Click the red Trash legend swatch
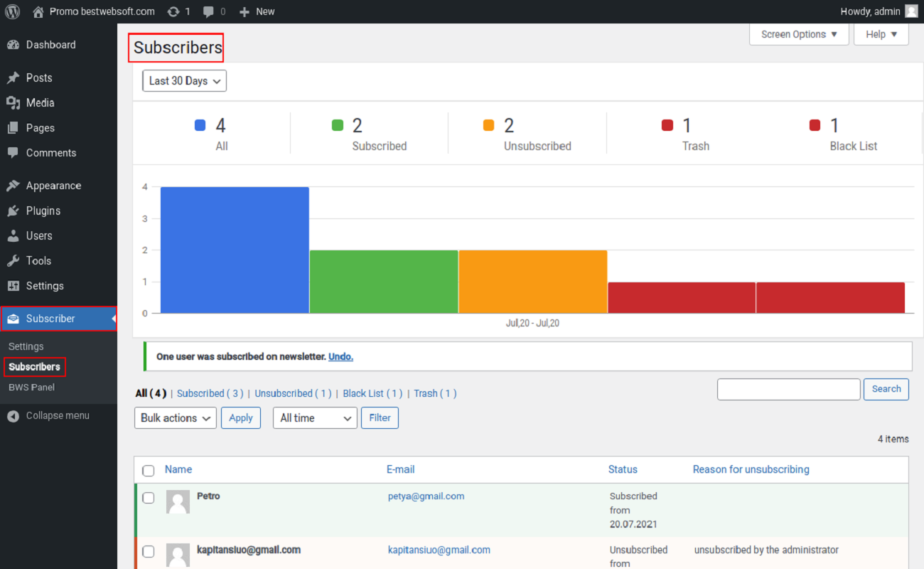The width and height of the screenshot is (924, 569). (667, 126)
